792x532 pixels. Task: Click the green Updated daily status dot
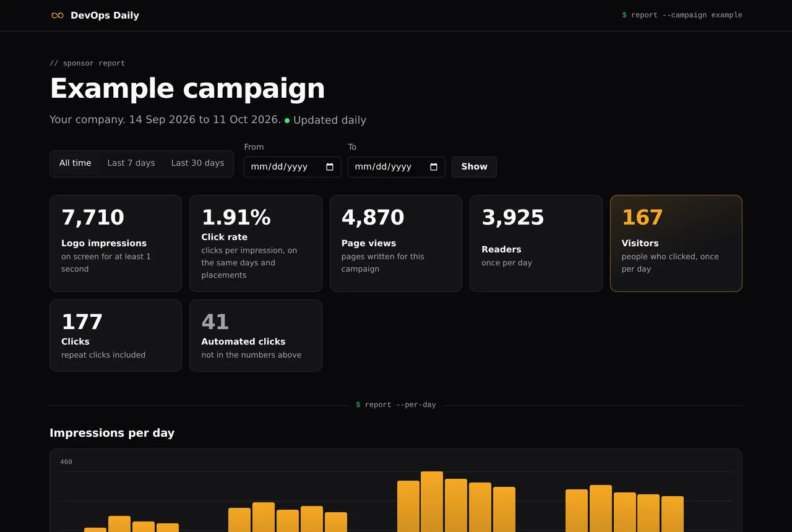tap(287, 121)
